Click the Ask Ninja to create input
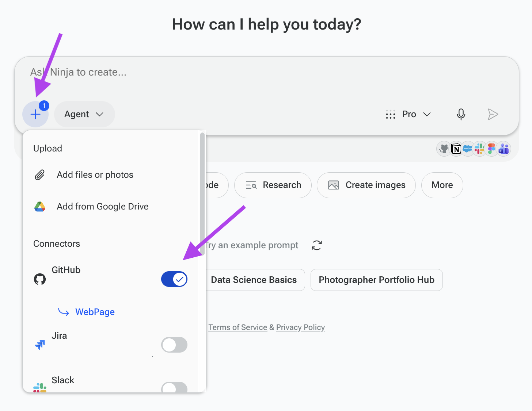The width and height of the screenshot is (532, 411). tap(267, 72)
